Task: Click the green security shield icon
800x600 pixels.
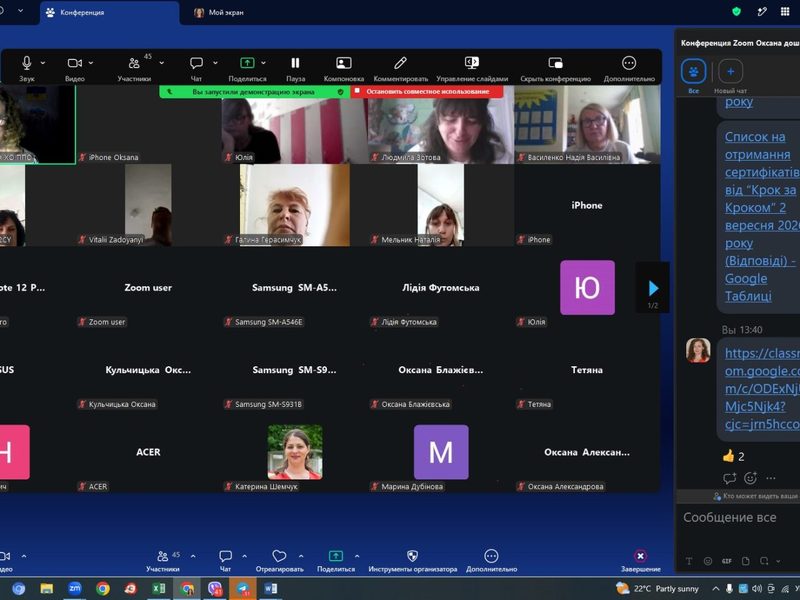Action: pos(736,11)
